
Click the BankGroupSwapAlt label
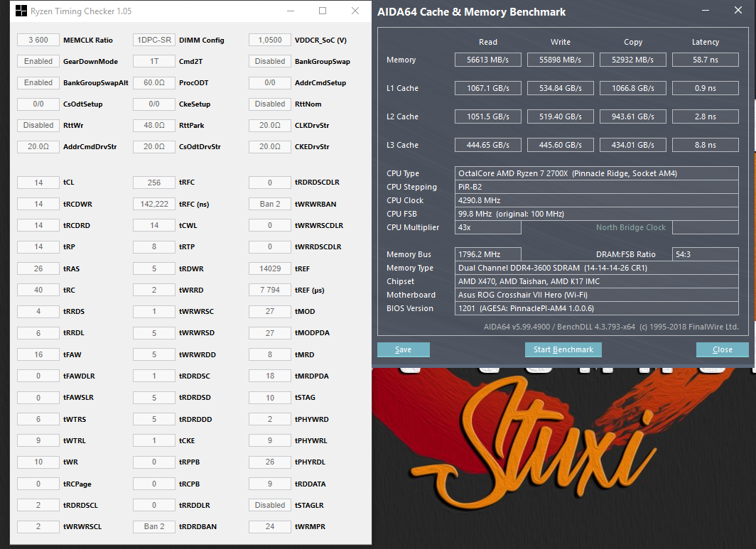(95, 82)
